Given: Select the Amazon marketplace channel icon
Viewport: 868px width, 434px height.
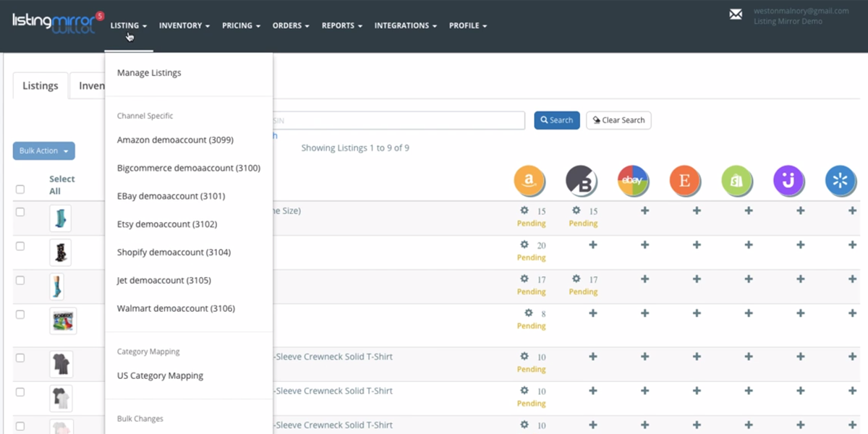Looking at the screenshot, I should click(x=529, y=180).
